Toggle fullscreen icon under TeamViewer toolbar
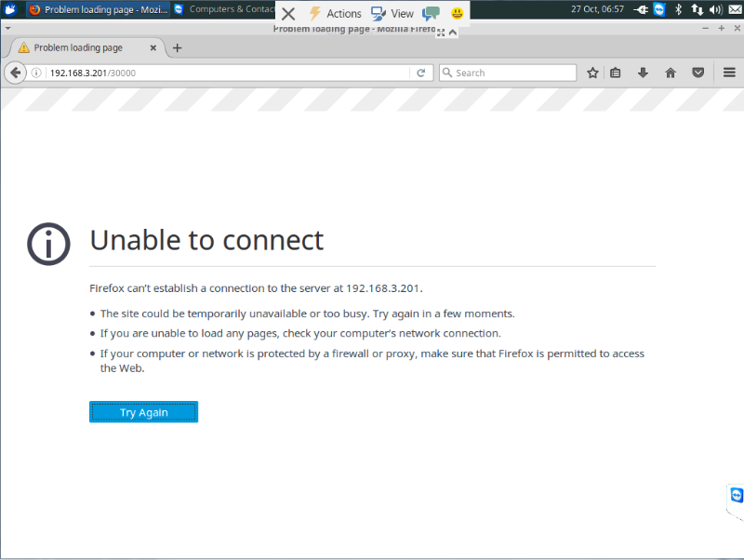Screen dimensions: 744x560 pyautogui.click(x=441, y=33)
